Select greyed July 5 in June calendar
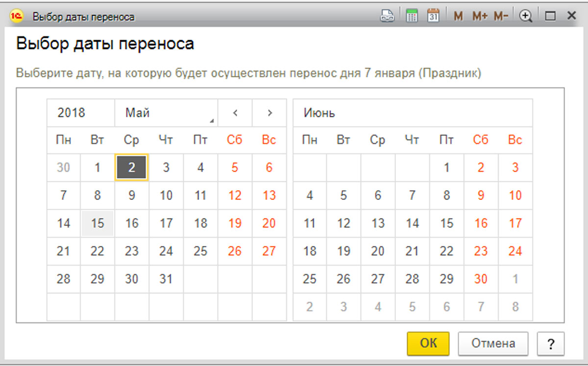588x366 pixels. tap(412, 307)
